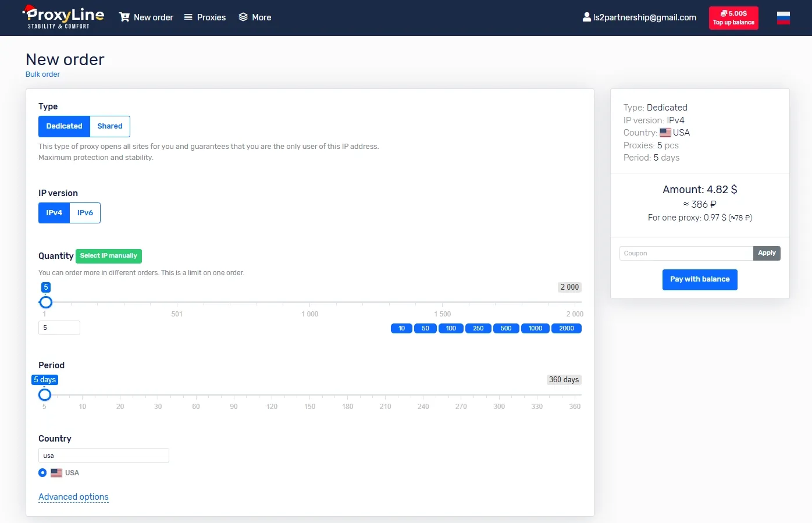Click the ProxyLine logo
The image size is (812, 523).
point(63,17)
